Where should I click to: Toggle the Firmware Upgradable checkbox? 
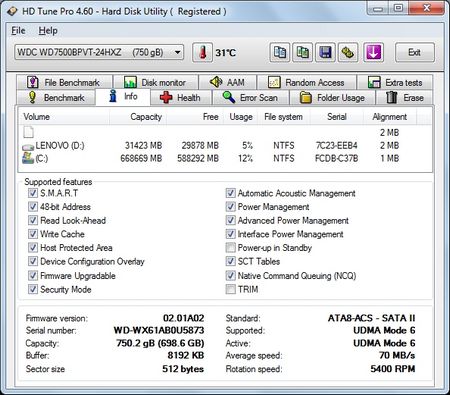[33, 276]
